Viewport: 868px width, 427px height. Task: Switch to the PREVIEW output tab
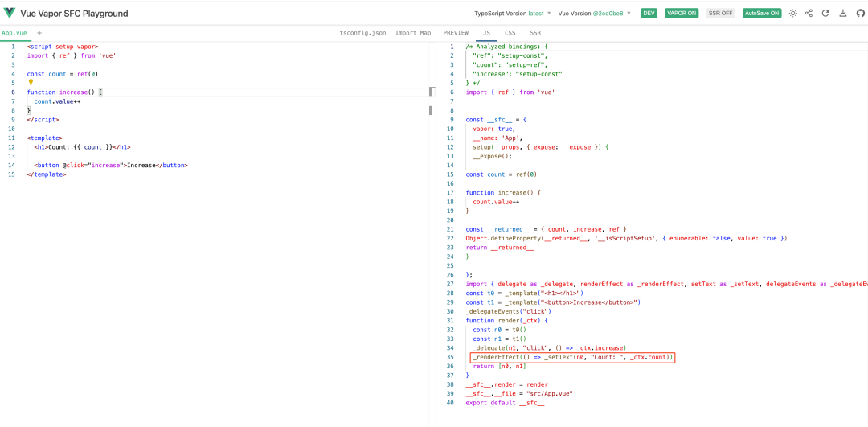coord(456,33)
